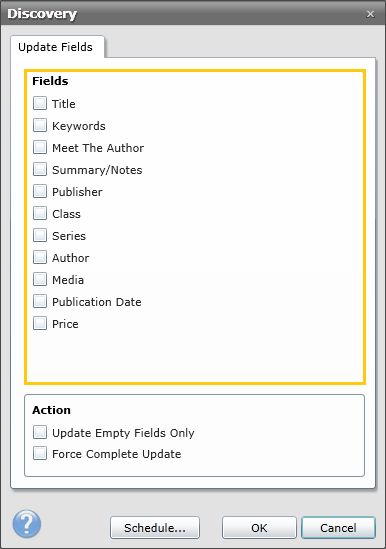Check the Meet The Author option

[40, 147]
